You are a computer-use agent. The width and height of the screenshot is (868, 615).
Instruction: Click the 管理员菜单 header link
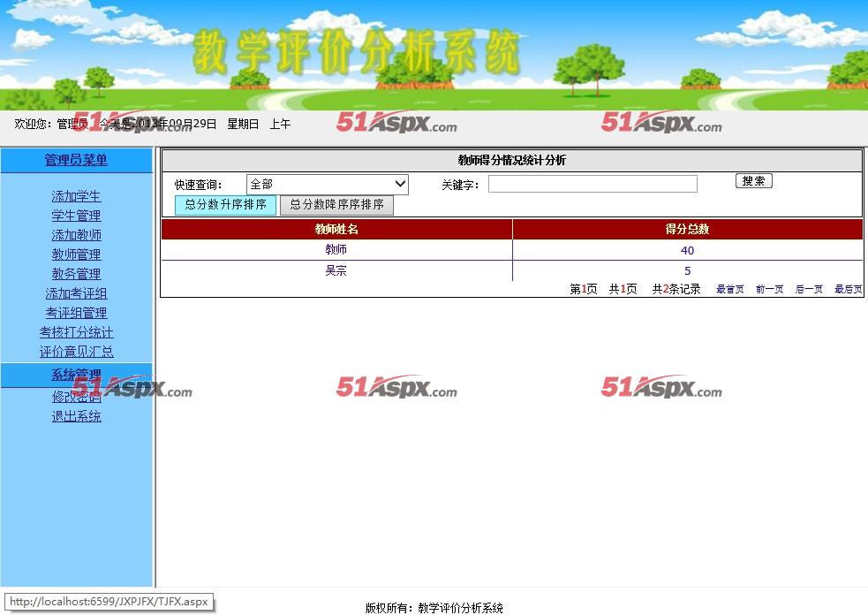click(76, 160)
